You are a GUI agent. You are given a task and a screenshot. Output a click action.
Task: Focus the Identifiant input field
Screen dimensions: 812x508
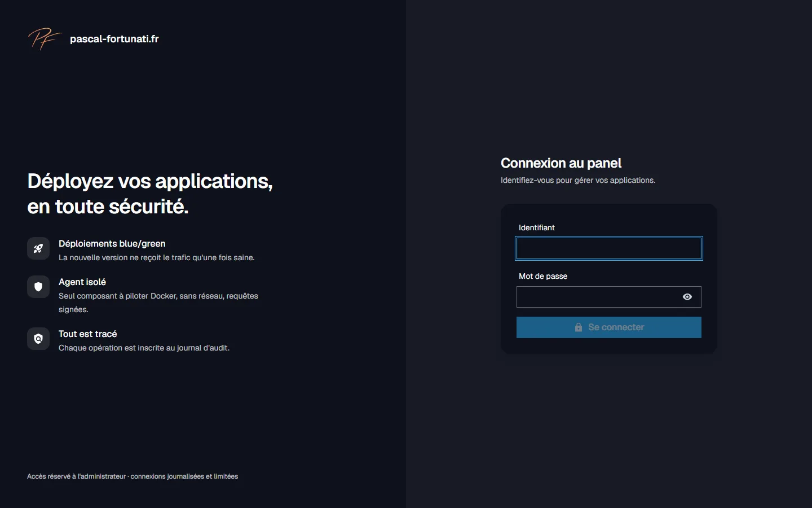tap(609, 248)
